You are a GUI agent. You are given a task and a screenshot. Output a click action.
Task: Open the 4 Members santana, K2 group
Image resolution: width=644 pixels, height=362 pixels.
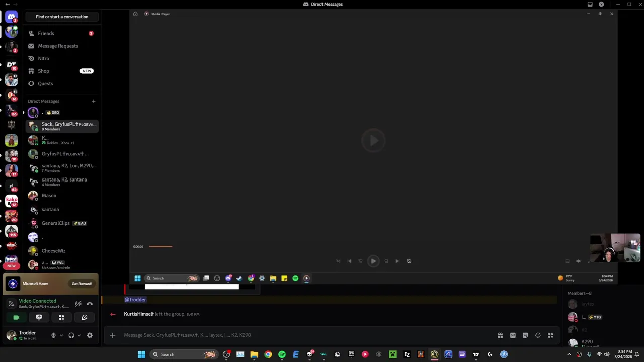pyautogui.click(x=61, y=182)
